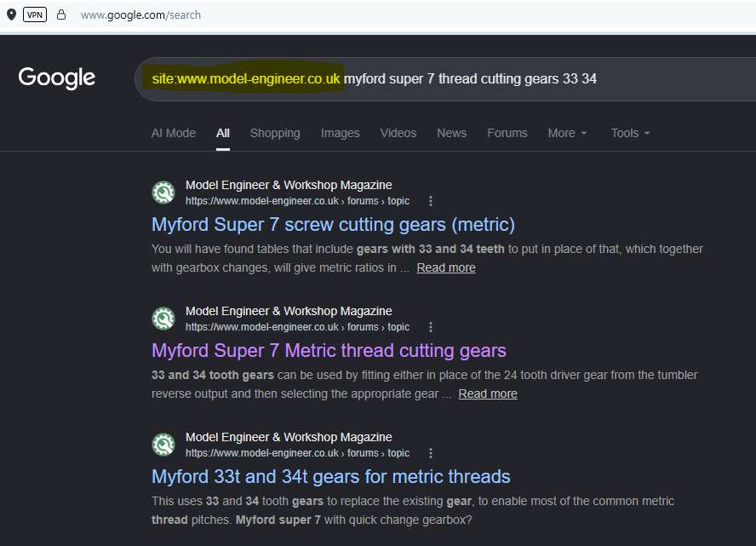The image size is (756, 546).
Task: Open 'Myford Super 7 Metric thread cutting gears' result
Action: [329, 351]
